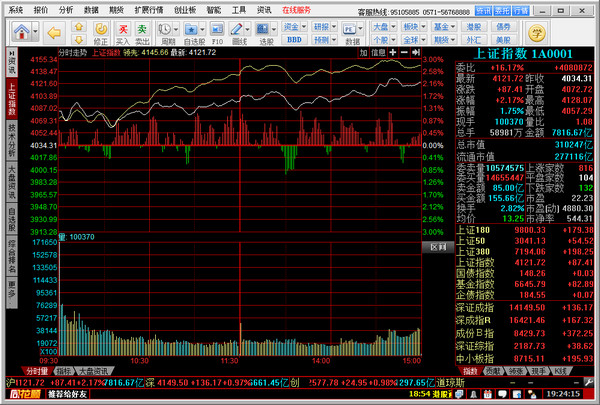Screen dimensions: 600x405
Task: Click the yellow back arrow icon
Action: (x=54, y=33)
